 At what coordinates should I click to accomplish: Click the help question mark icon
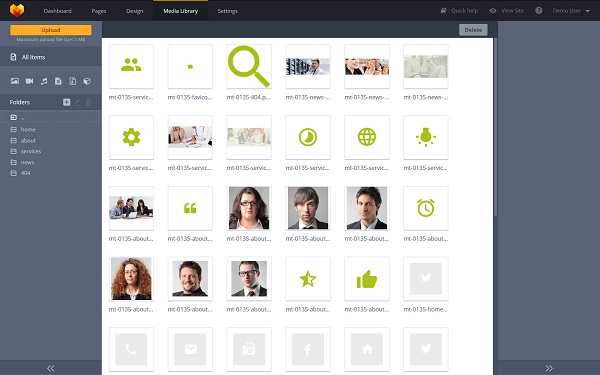[x=539, y=11]
